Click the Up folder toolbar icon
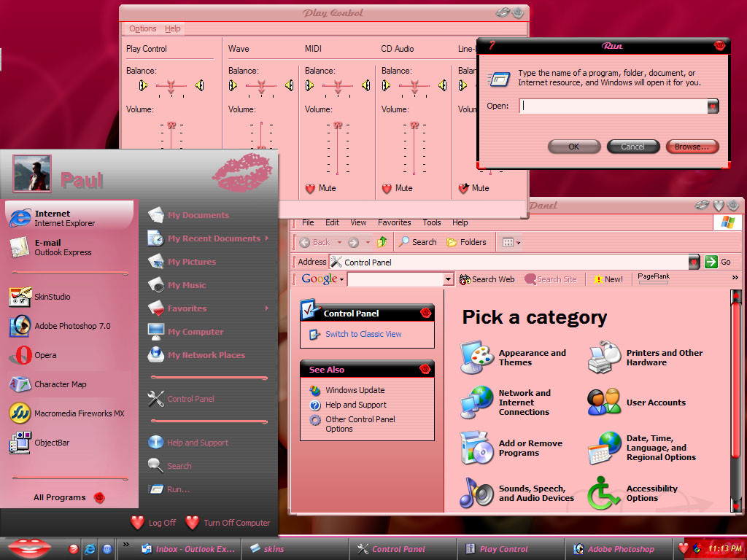The height and width of the screenshot is (560, 747). click(x=382, y=242)
